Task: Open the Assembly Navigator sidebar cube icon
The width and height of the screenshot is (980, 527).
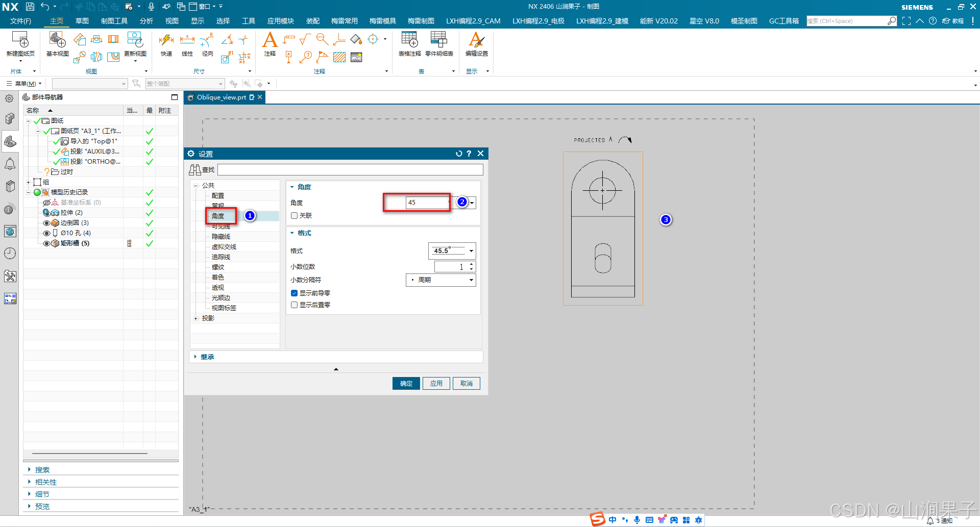Action: click(x=10, y=118)
